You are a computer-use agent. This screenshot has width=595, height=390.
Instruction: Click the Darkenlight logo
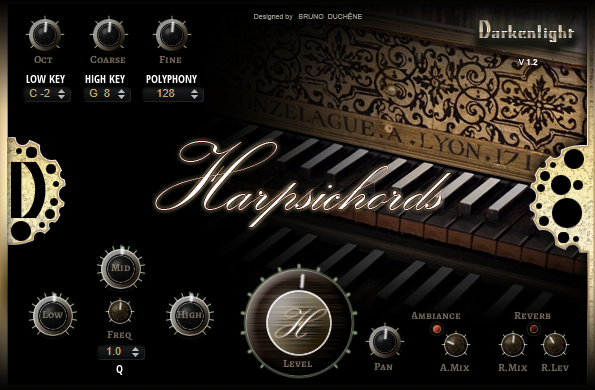pyautogui.click(x=526, y=31)
